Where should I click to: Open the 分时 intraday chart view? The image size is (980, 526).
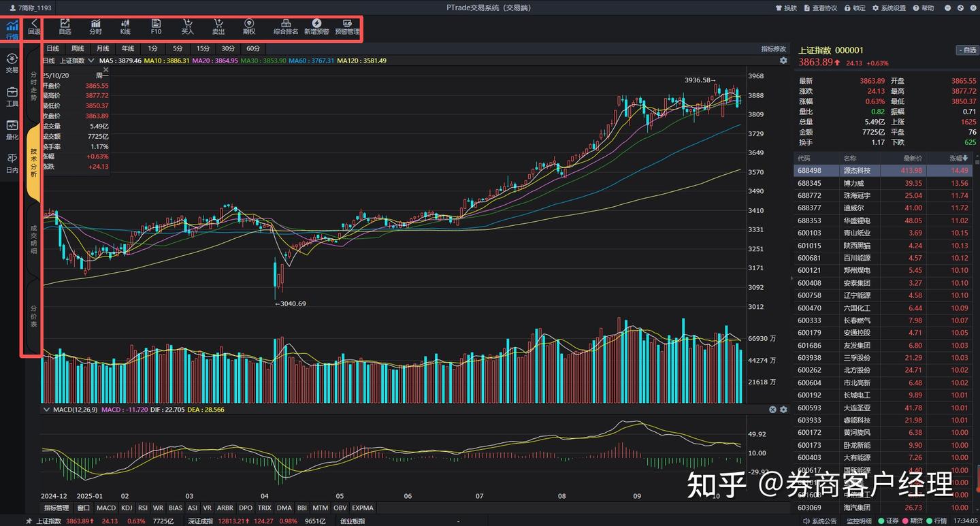tap(95, 27)
